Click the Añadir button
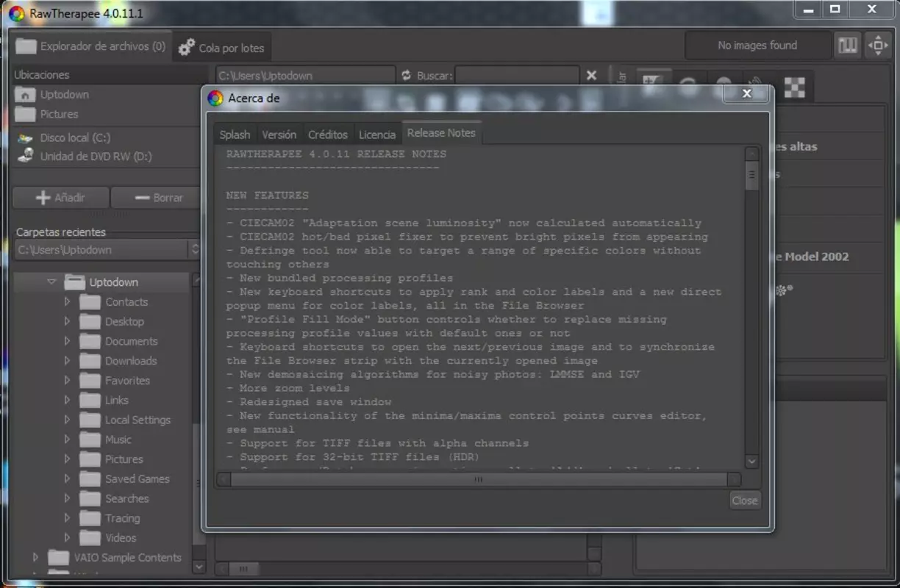 60,198
